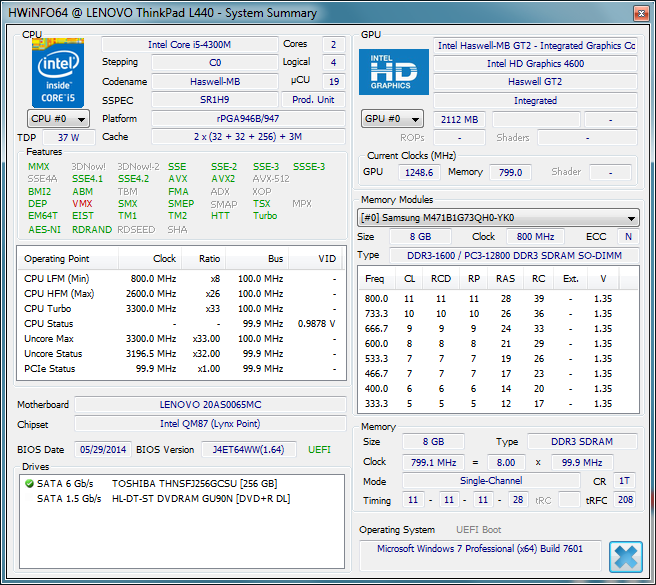Select the 800.0 MHz memory timing row
The width and height of the screenshot is (656, 585).
point(498,298)
